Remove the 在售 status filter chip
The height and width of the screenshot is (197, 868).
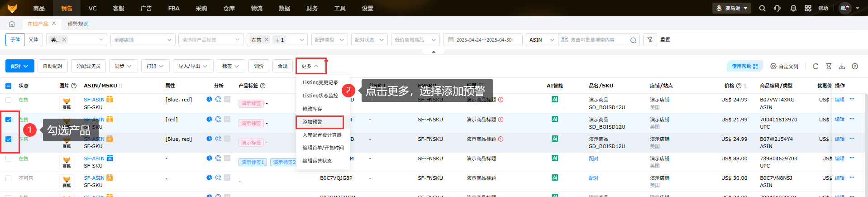point(267,39)
